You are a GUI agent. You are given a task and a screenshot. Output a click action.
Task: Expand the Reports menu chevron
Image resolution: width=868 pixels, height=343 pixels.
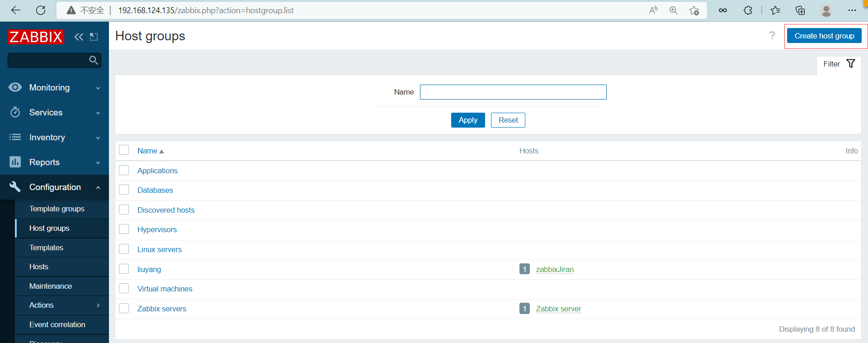pyautogui.click(x=98, y=163)
